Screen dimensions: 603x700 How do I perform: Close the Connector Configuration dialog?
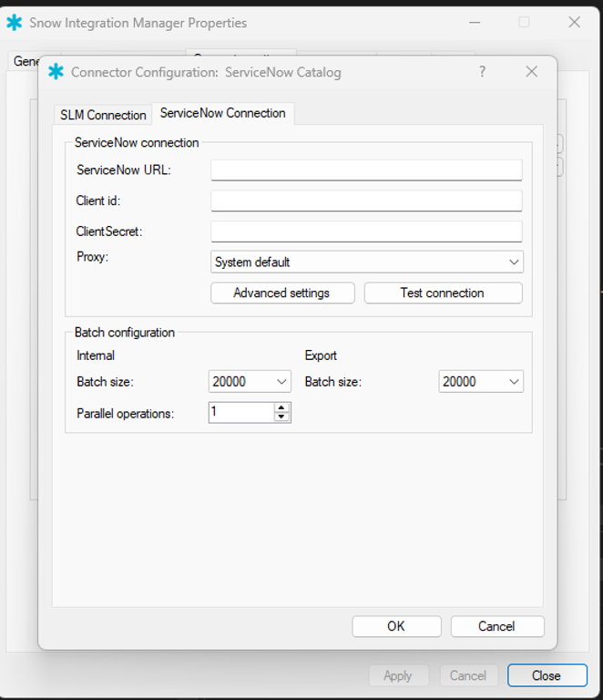pos(531,71)
